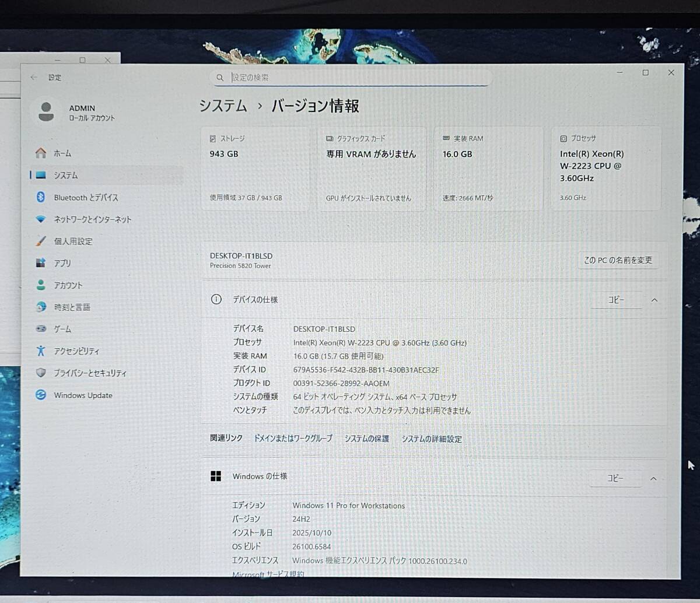Screen dimensions: 700x603
Task: Click the Windows Update sync icon
Action: (40, 395)
